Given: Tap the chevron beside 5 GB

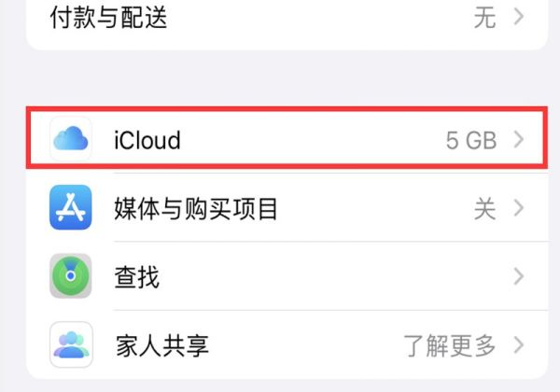Looking at the screenshot, I should pyautogui.click(x=519, y=139).
